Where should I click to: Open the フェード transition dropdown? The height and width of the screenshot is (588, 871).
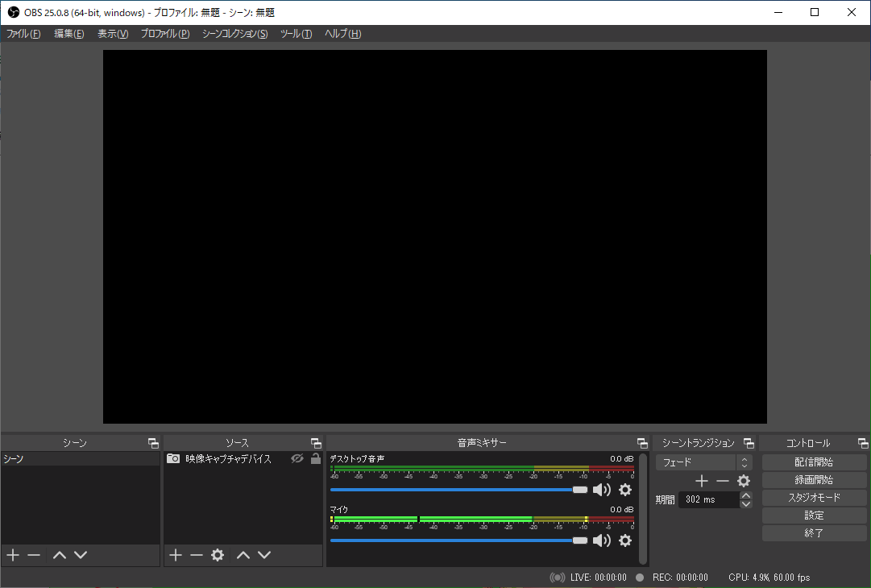tap(703, 462)
